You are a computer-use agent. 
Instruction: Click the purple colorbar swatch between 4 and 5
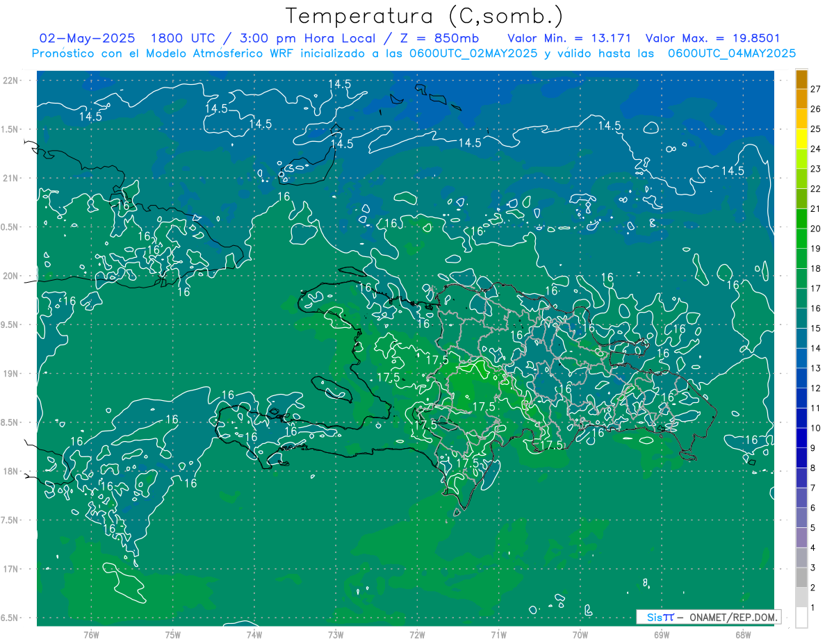[x=801, y=538]
